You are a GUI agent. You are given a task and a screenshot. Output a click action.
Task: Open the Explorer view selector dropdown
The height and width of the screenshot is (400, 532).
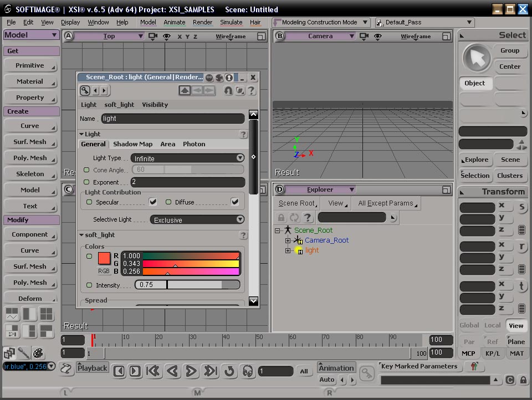[x=321, y=189]
